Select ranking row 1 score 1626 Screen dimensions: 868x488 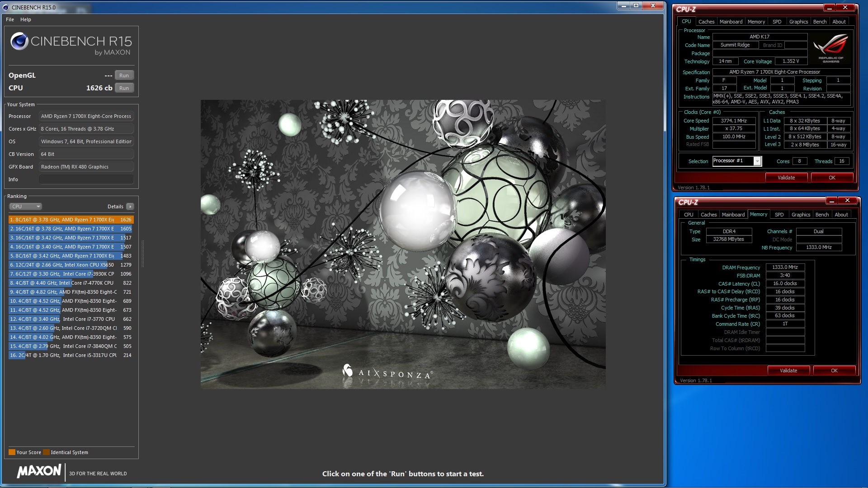click(x=71, y=220)
